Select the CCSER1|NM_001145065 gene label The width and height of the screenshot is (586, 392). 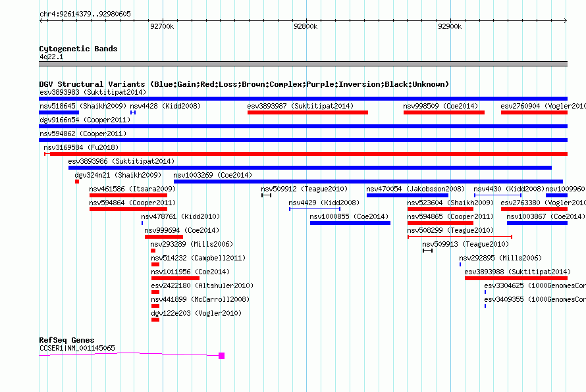77,348
